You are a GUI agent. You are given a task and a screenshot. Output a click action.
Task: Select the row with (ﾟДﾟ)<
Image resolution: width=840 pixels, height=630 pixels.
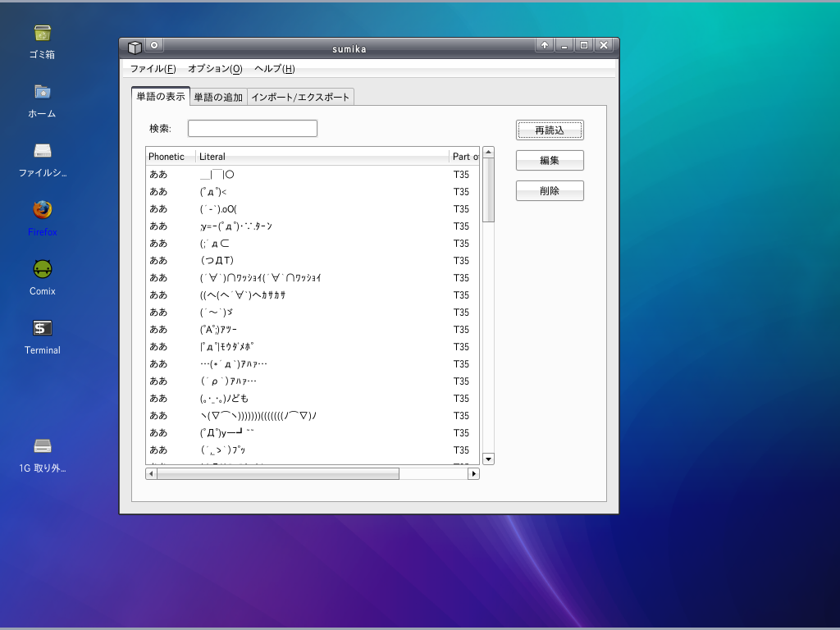pyautogui.click(x=313, y=192)
